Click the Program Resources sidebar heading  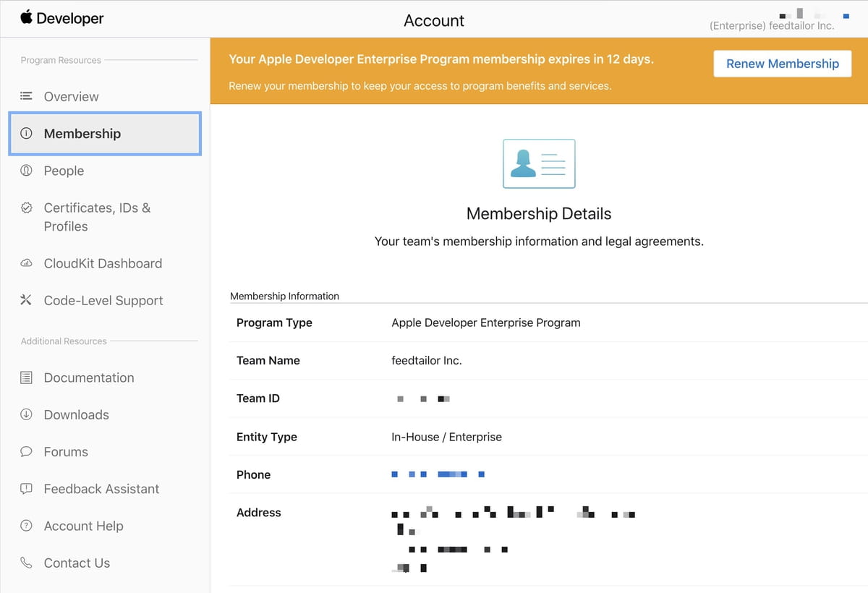61,60
